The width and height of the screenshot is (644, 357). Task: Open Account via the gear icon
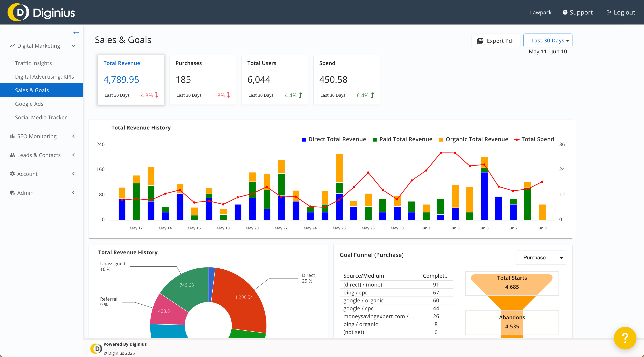tap(12, 174)
